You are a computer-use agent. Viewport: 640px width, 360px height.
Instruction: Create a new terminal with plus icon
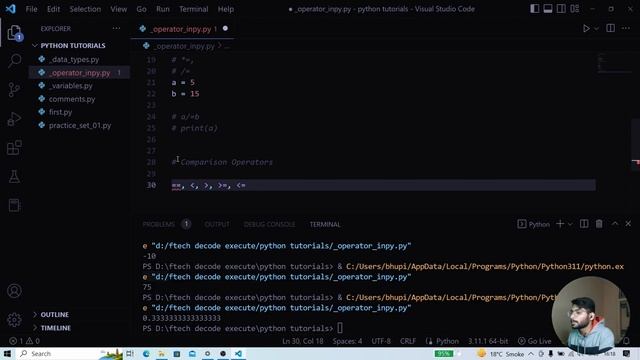point(560,224)
